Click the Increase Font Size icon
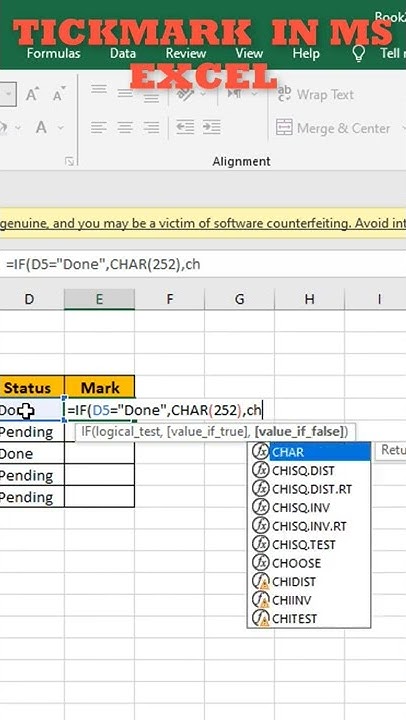406x720 pixels. pos(32,95)
